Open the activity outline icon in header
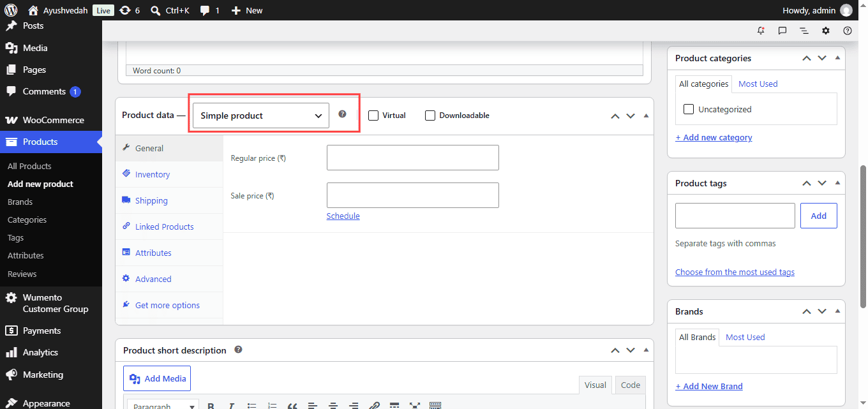 [804, 31]
